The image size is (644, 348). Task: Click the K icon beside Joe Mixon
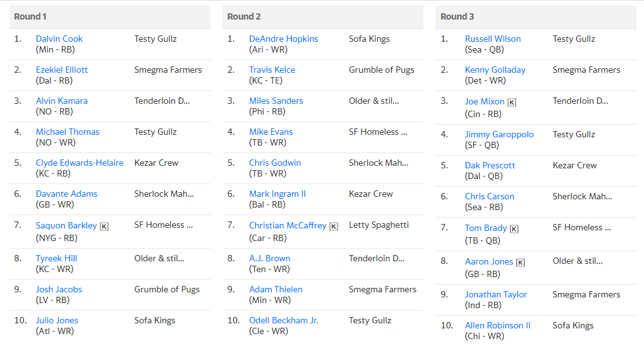[x=512, y=102]
